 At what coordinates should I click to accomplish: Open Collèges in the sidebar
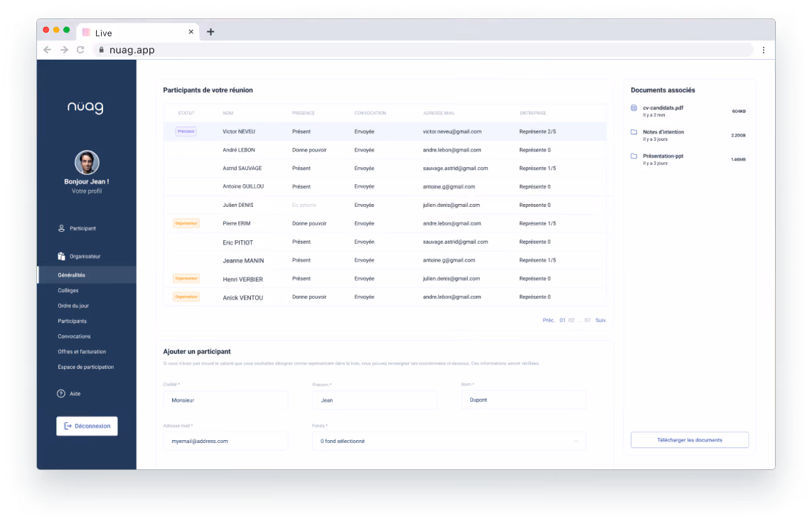[x=68, y=291]
